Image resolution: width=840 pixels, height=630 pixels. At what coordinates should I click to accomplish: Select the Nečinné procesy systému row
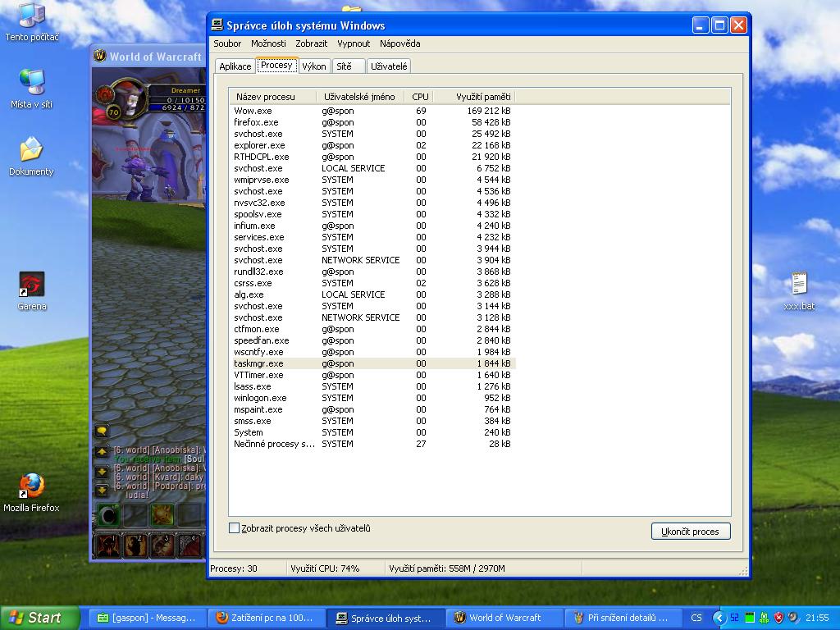(372, 444)
